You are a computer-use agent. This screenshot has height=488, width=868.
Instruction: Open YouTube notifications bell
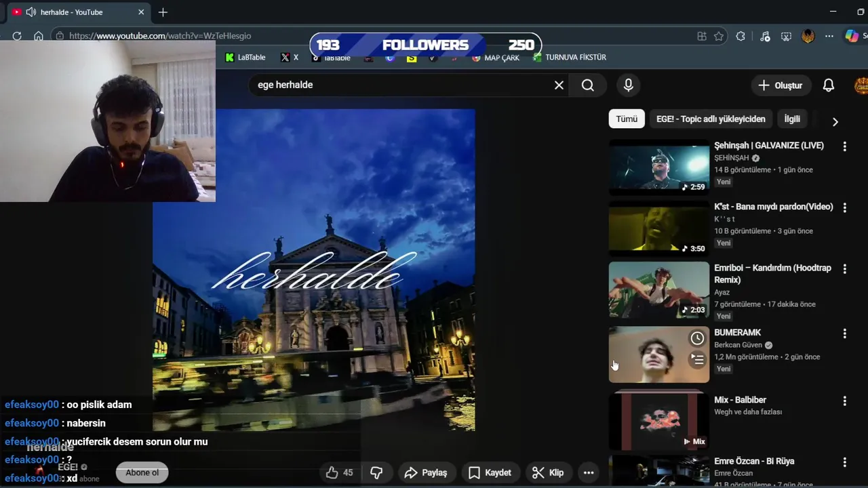(829, 85)
